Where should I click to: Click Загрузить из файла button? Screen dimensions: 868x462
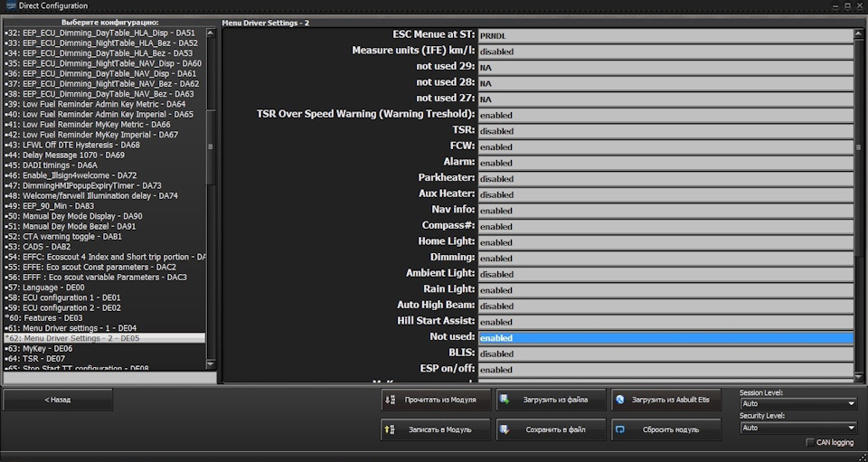point(551,400)
